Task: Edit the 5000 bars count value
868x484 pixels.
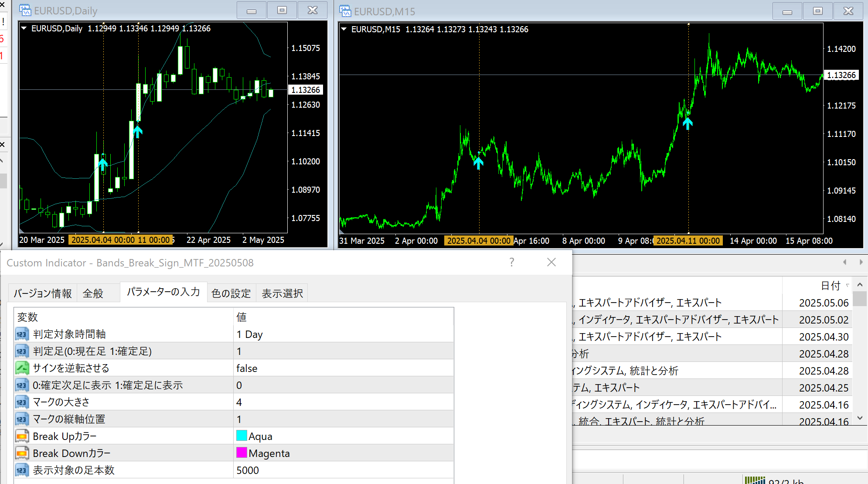Action: point(248,470)
